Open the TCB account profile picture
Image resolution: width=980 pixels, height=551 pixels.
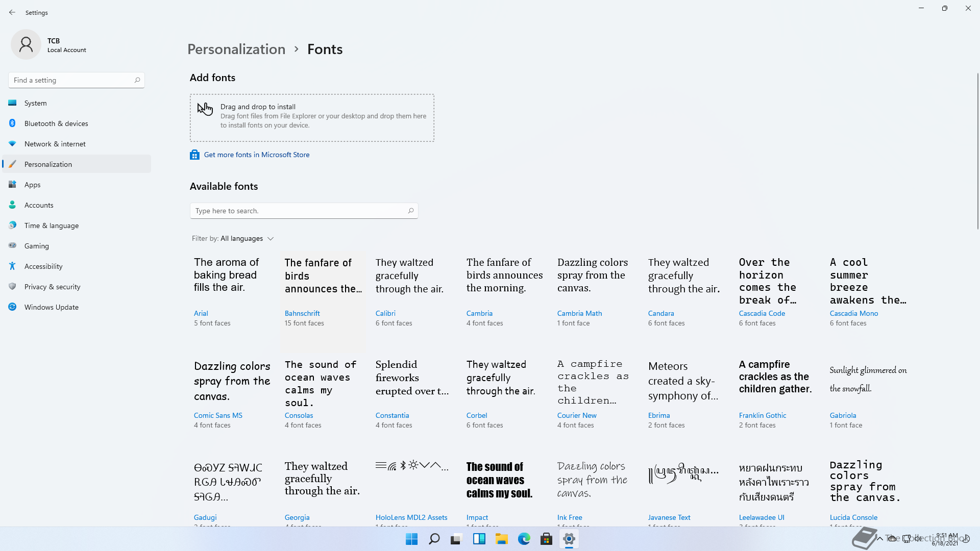tap(26, 44)
